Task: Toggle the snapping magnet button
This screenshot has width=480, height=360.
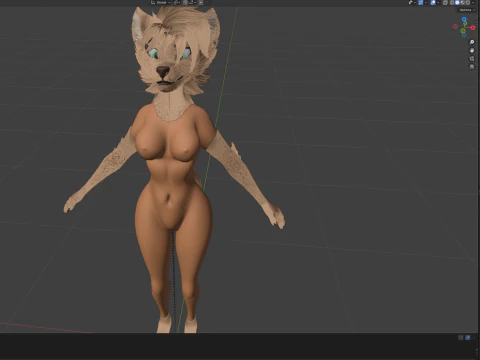Action: coord(185,2)
